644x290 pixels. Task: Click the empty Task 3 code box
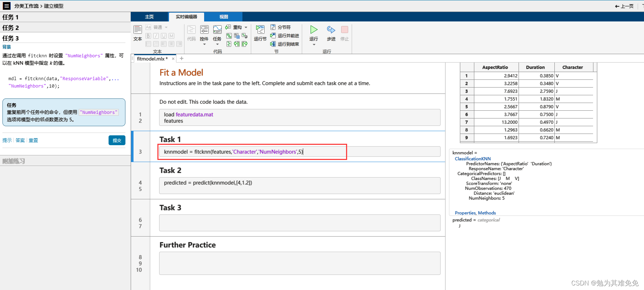click(x=300, y=223)
